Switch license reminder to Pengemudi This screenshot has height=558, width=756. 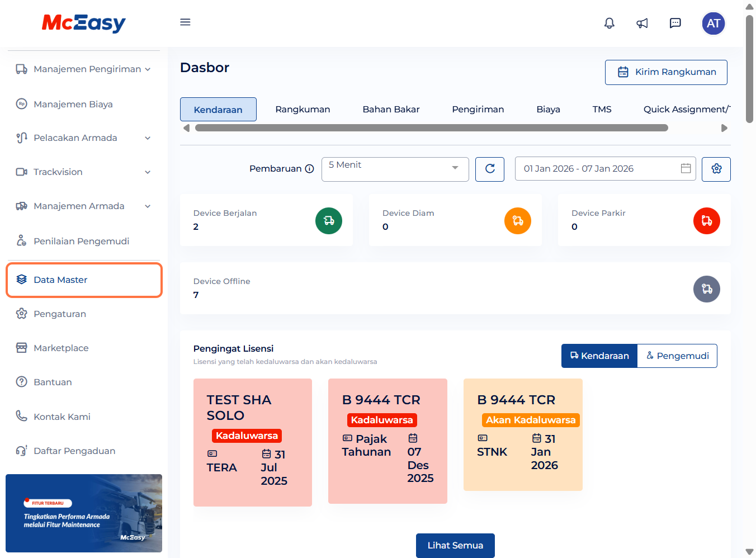pyautogui.click(x=677, y=356)
